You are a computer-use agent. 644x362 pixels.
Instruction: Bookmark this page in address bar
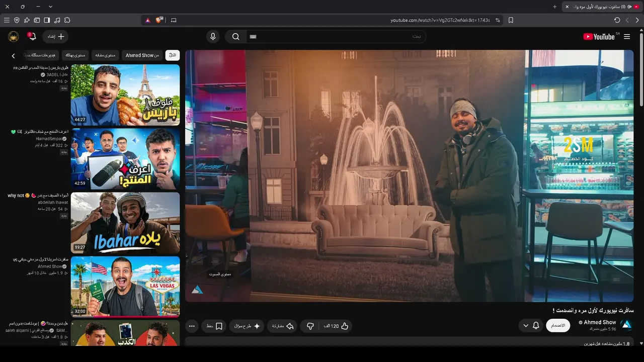[x=511, y=20]
